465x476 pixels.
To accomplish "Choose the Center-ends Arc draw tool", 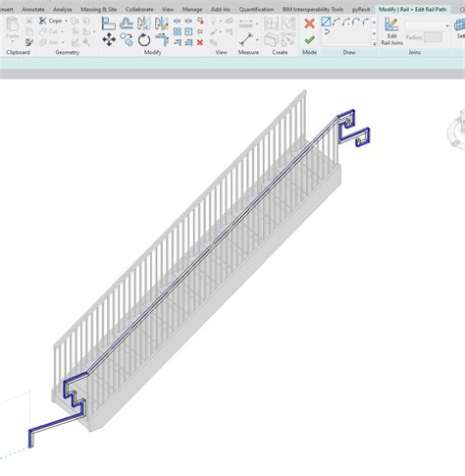I will point(346,22).
